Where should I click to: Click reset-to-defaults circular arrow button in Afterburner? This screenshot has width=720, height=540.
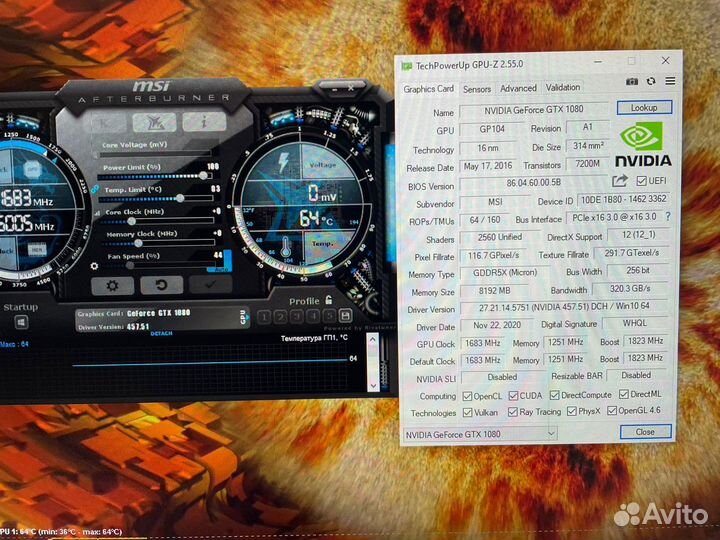(x=161, y=285)
